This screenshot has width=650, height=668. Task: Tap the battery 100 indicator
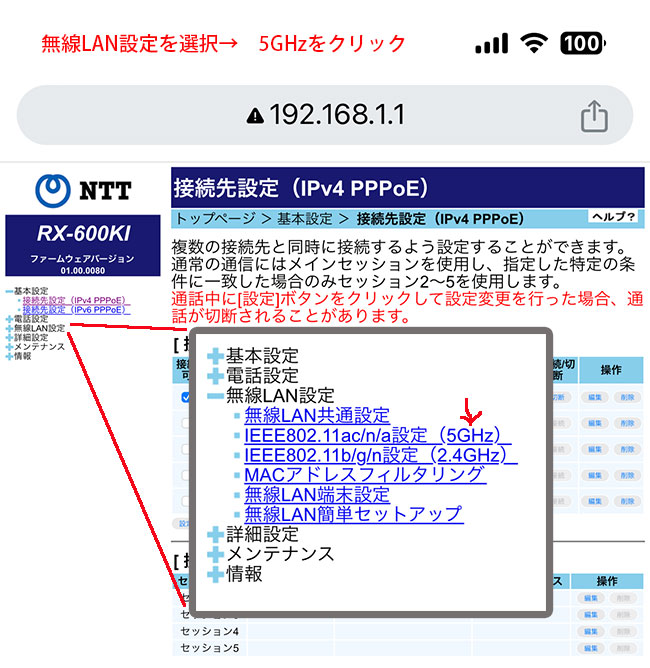click(583, 43)
